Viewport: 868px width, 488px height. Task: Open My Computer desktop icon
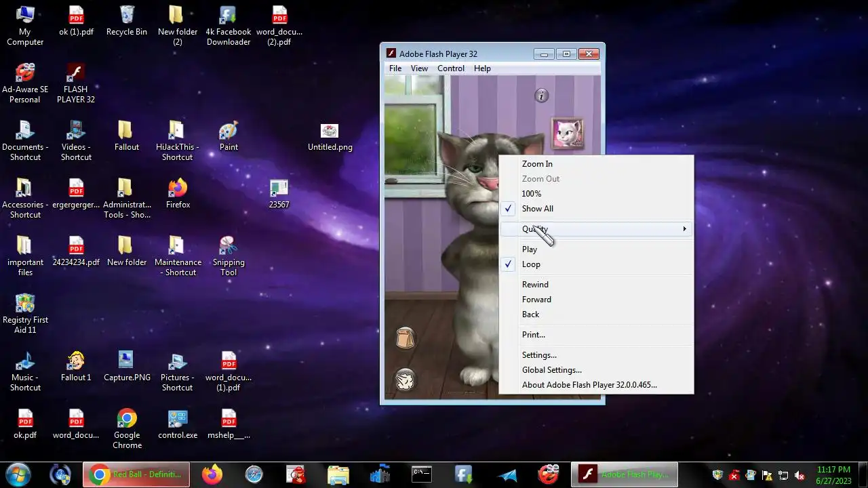pos(25,26)
